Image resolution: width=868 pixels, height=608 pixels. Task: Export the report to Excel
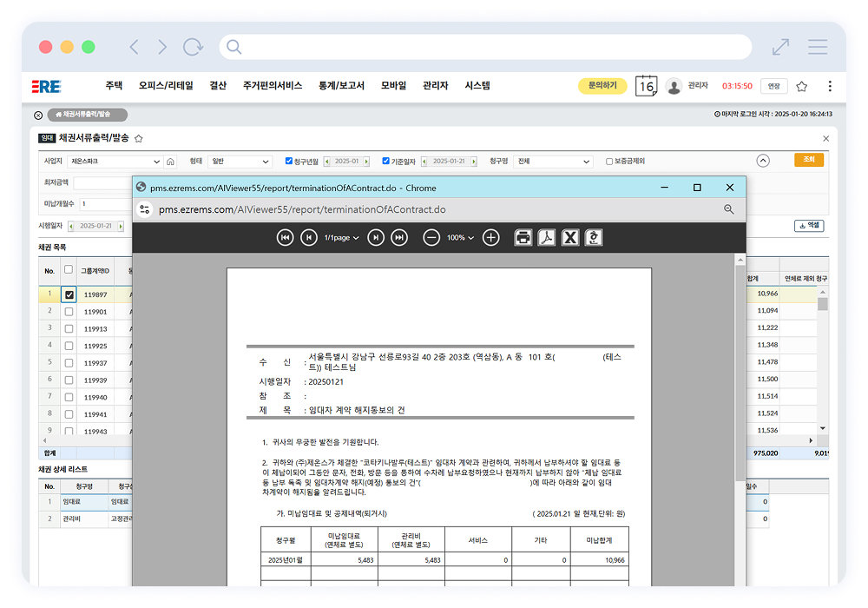tap(570, 238)
